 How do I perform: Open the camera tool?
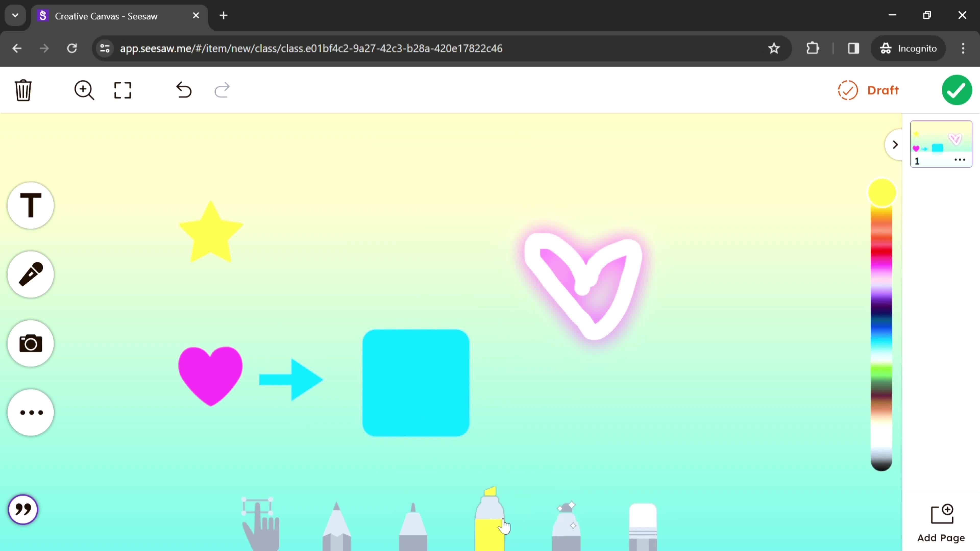click(x=31, y=343)
